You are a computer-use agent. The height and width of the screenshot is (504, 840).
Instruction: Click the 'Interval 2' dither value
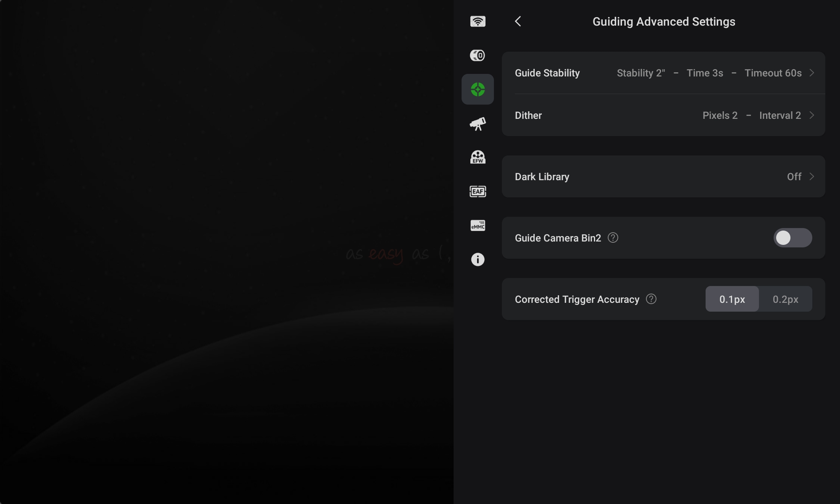(780, 115)
